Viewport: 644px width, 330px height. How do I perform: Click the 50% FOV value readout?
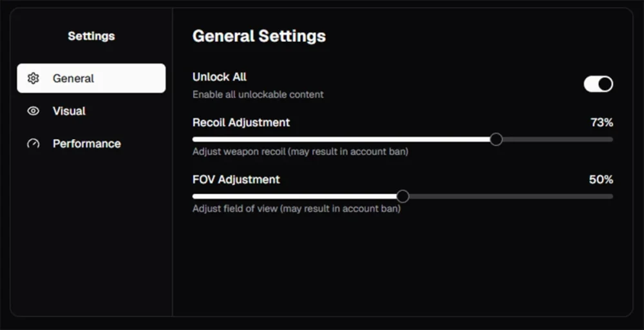(601, 180)
